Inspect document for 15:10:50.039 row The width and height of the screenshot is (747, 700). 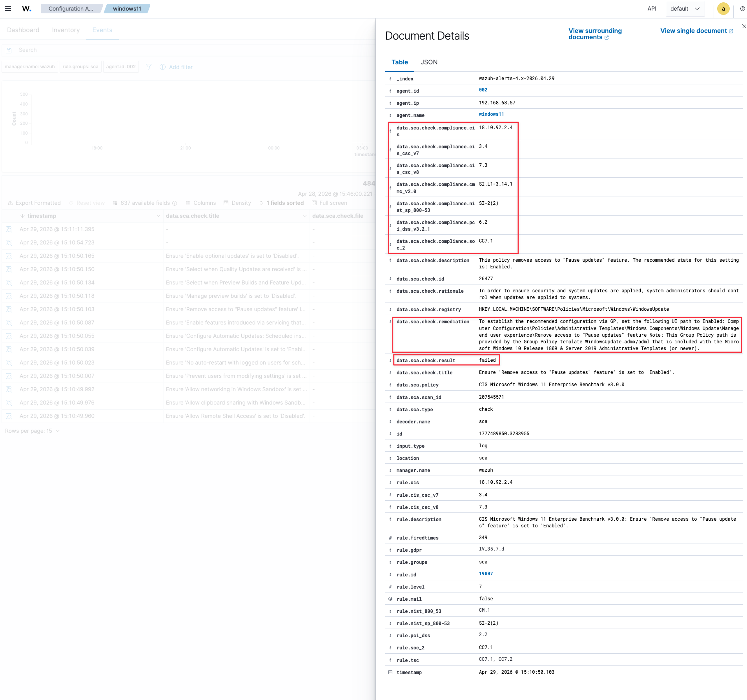9,349
